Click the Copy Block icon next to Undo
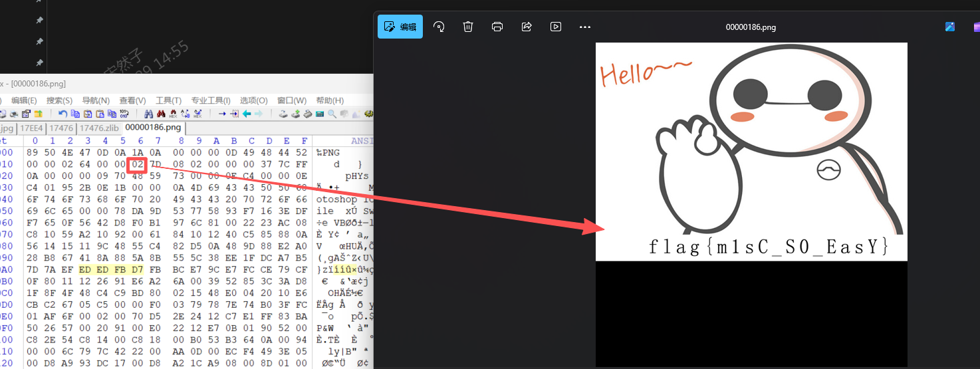The height and width of the screenshot is (369, 980). pyautogui.click(x=75, y=114)
